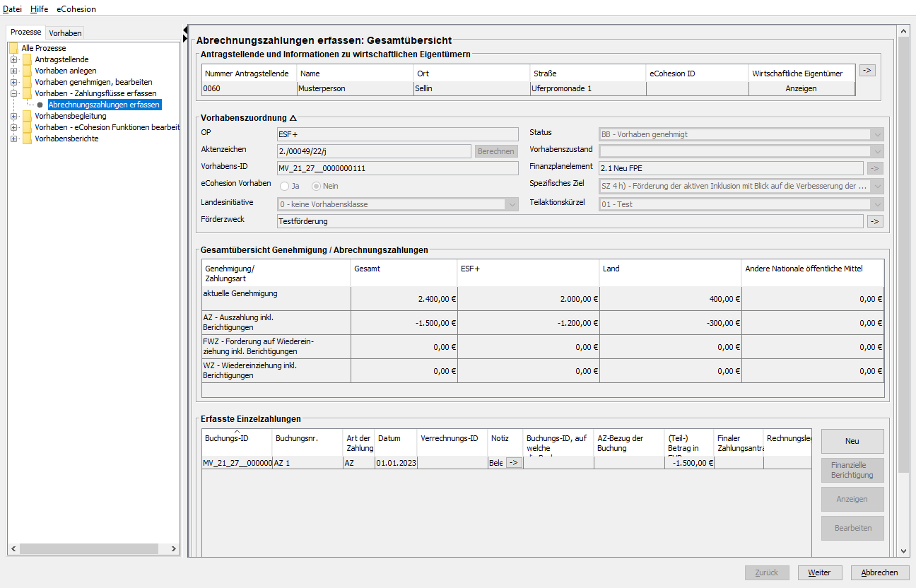The width and height of the screenshot is (916, 588).
Task: Click the arrow button beside Wirtschaftliche Eigentümer column
Action: coord(867,70)
